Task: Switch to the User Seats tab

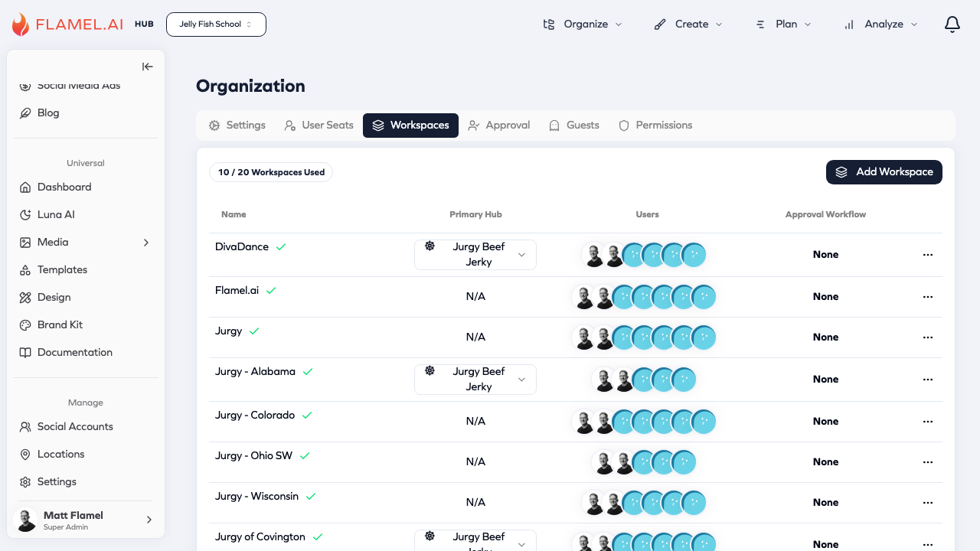Action: (319, 126)
